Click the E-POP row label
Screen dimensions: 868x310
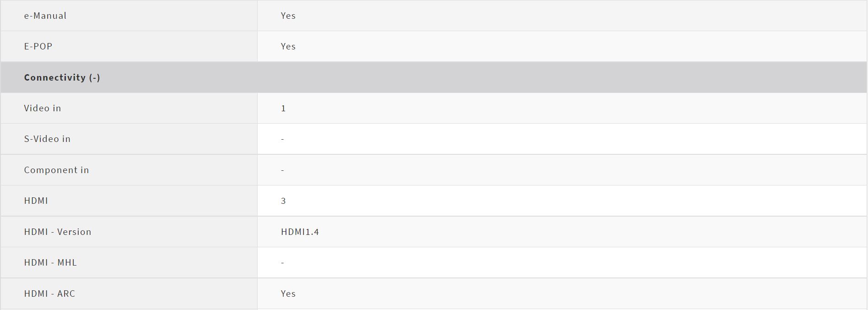pos(38,46)
